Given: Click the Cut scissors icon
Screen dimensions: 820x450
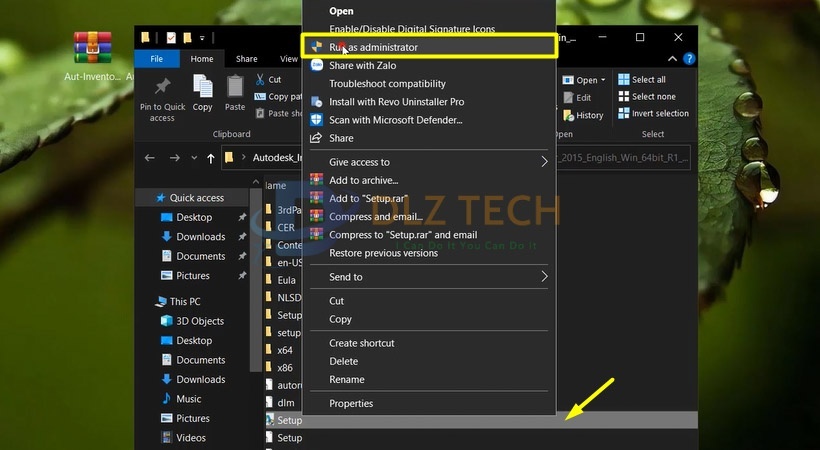Looking at the screenshot, I should (260, 80).
